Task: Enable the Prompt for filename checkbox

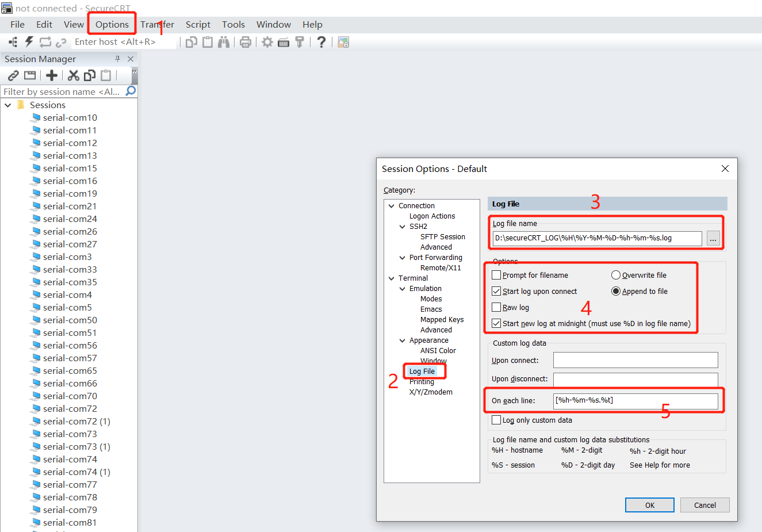Action: (496, 275)
